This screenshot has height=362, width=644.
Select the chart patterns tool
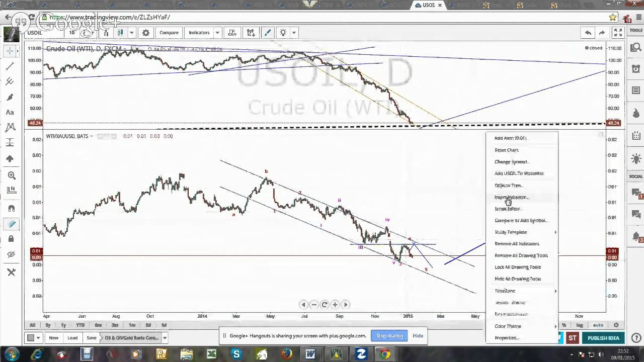coord(10,128)
